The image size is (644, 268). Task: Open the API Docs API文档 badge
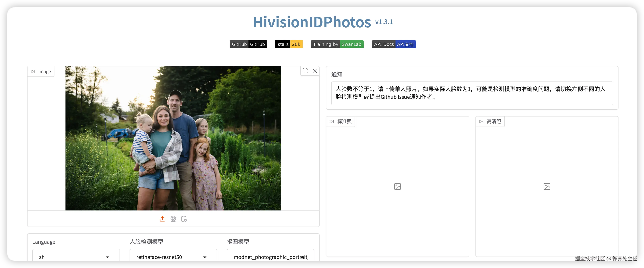[x=394, y=44]
